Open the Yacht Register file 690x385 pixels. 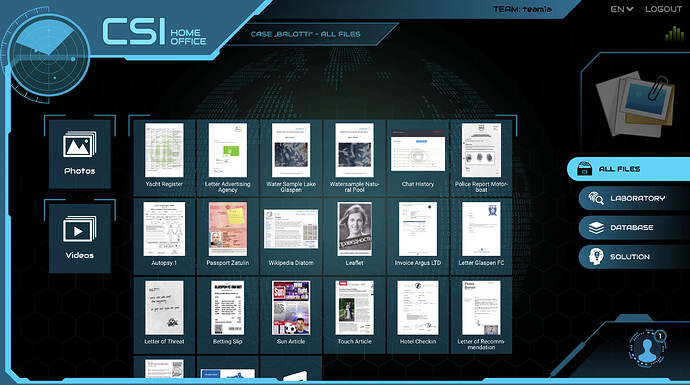tap(164, 158)
